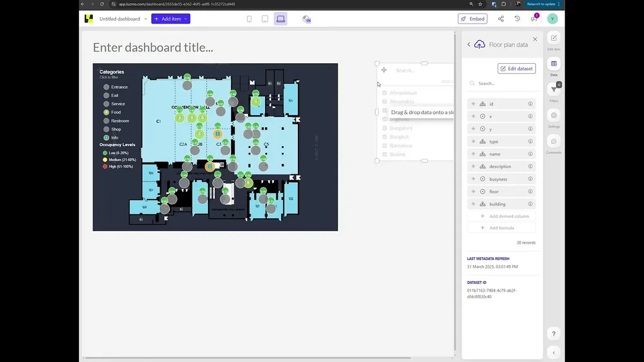Screen dimensions: 644x362
Task: Toggle the Barcelona checkbox
Action: pos(385,145)
